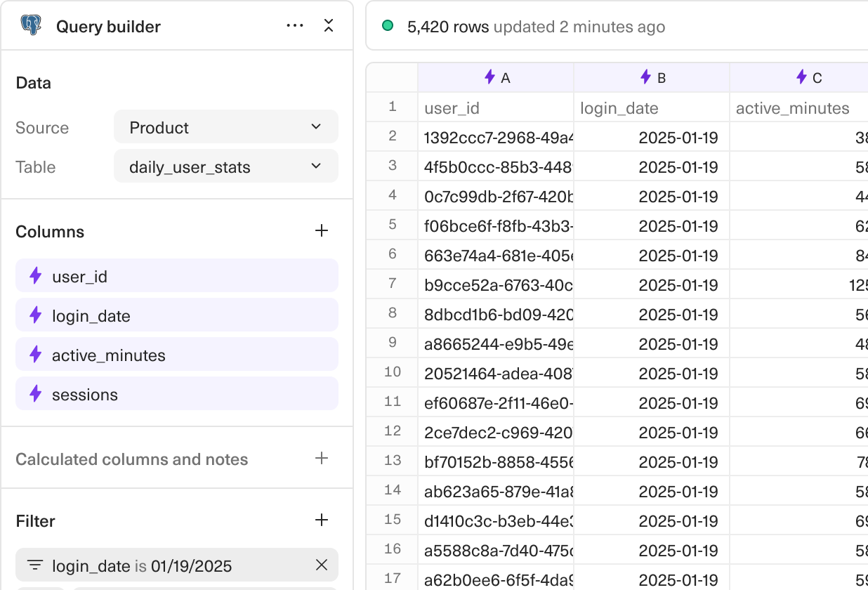
Task: Click the green status indicator dot
Action: (388, 26)
